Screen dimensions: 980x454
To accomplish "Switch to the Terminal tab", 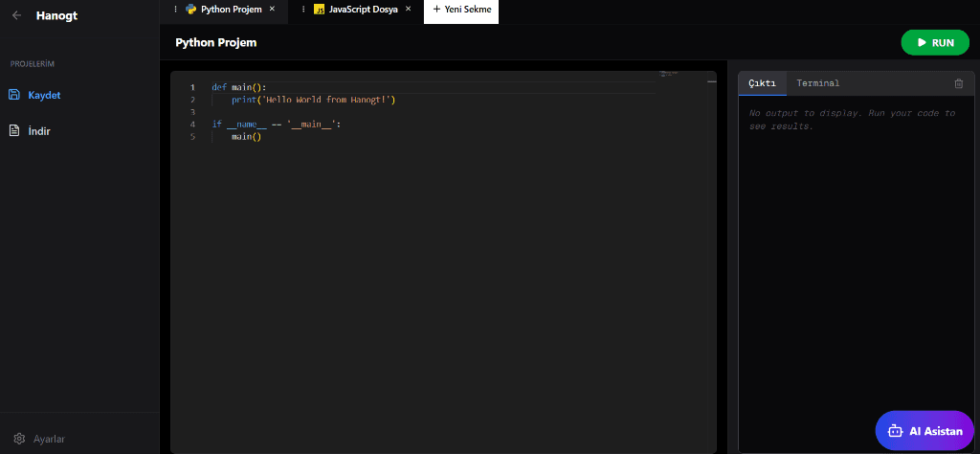I will point(817,83).
